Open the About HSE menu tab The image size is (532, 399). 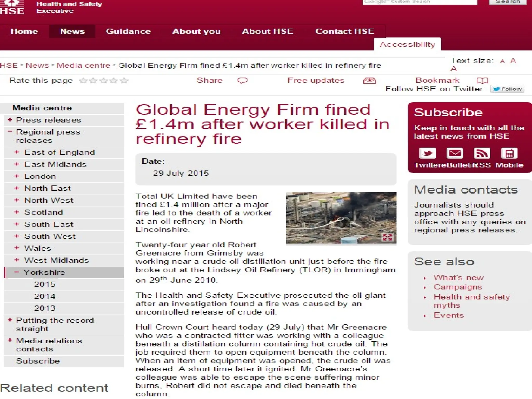tap(268, 31)
